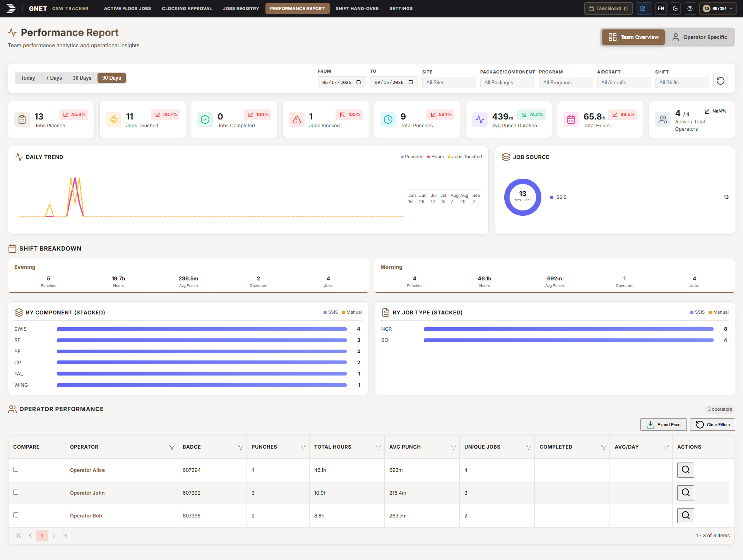This screenshot has height=560, width=743.
Task: View details magnifier for Operator Bob
Action: coord(685,516)
